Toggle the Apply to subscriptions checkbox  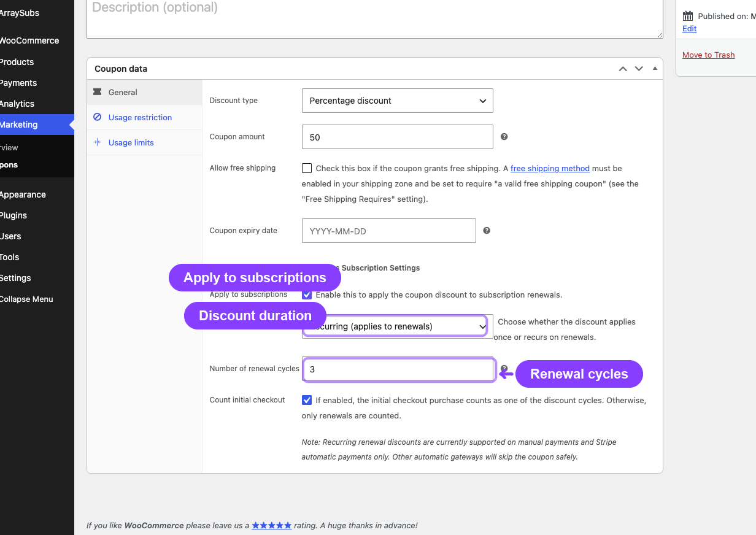[x=307, y=294]
